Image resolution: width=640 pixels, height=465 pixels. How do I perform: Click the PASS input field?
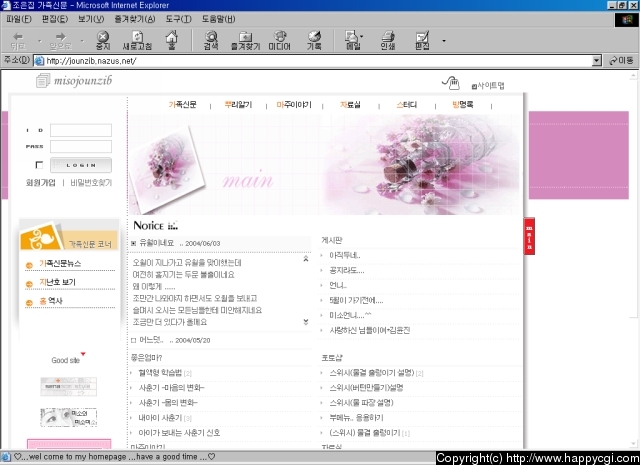81,146
